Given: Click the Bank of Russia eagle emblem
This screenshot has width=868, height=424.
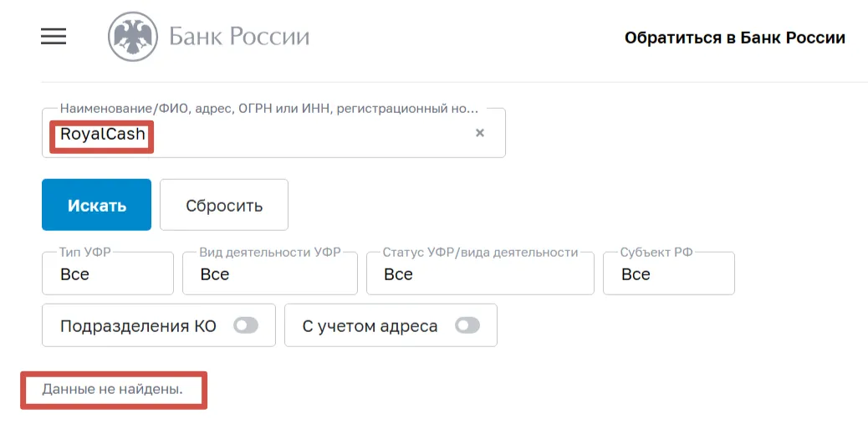Looking at the screenshot, I should click(x=133, y=37).
